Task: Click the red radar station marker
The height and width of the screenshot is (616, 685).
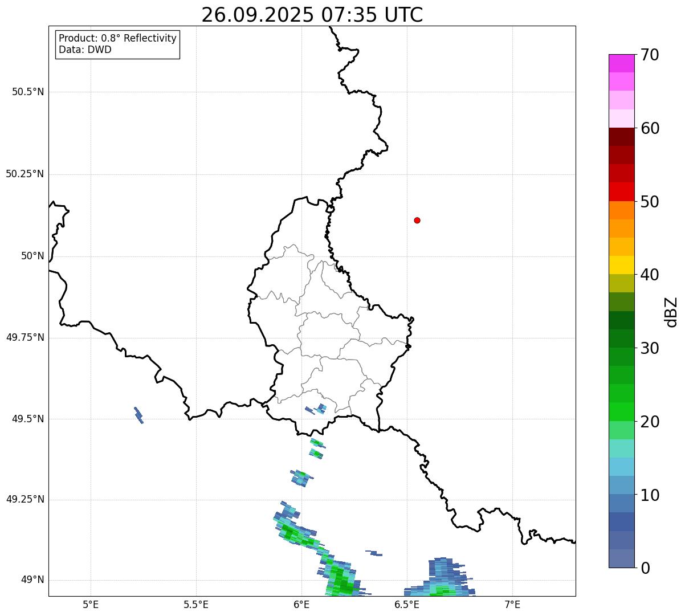Action: coord(417,220)
